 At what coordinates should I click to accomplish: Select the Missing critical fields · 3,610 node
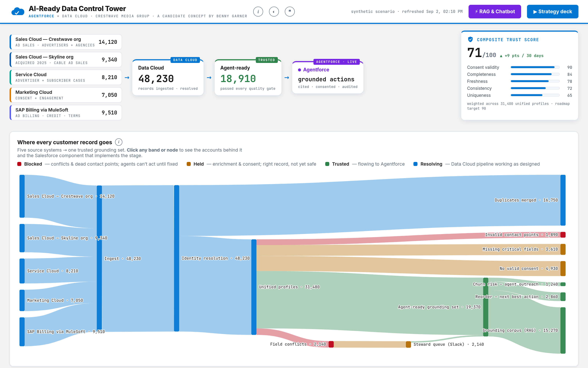(x=563, y=249)
